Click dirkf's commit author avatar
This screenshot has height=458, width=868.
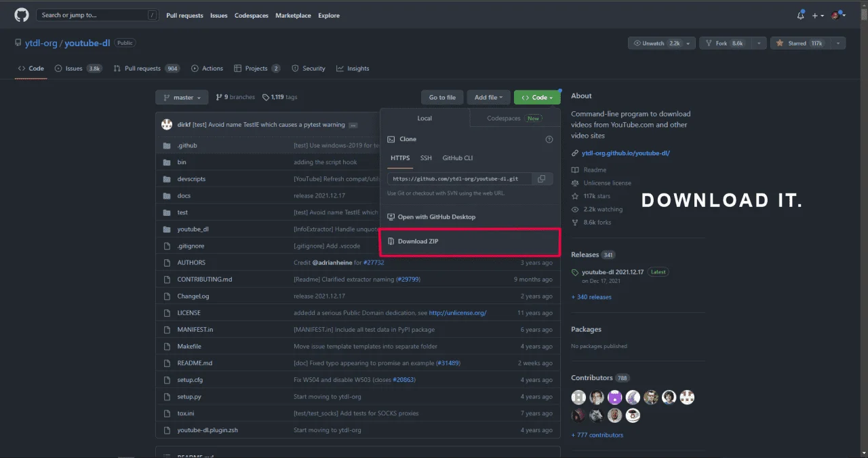[167, 125]
